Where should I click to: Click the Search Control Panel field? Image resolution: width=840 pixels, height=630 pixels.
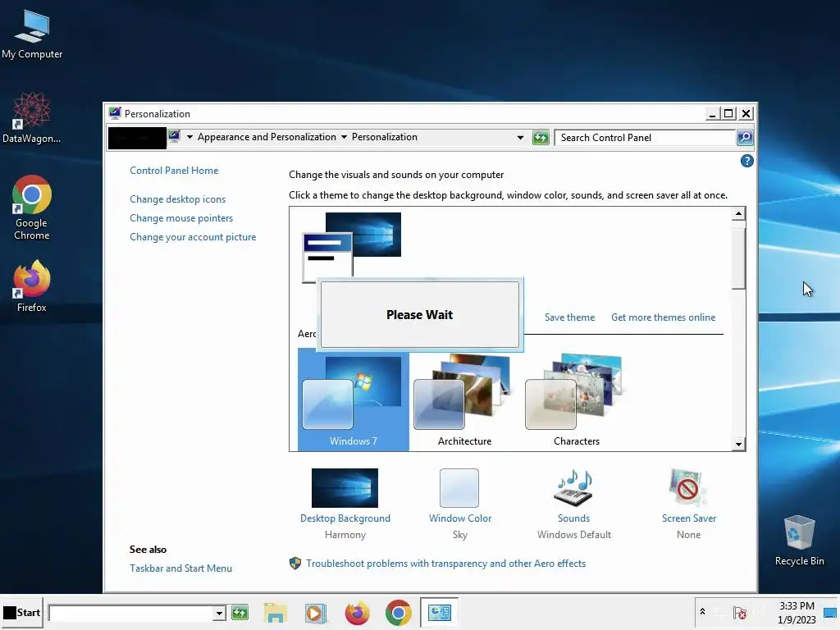pos(645,138)
